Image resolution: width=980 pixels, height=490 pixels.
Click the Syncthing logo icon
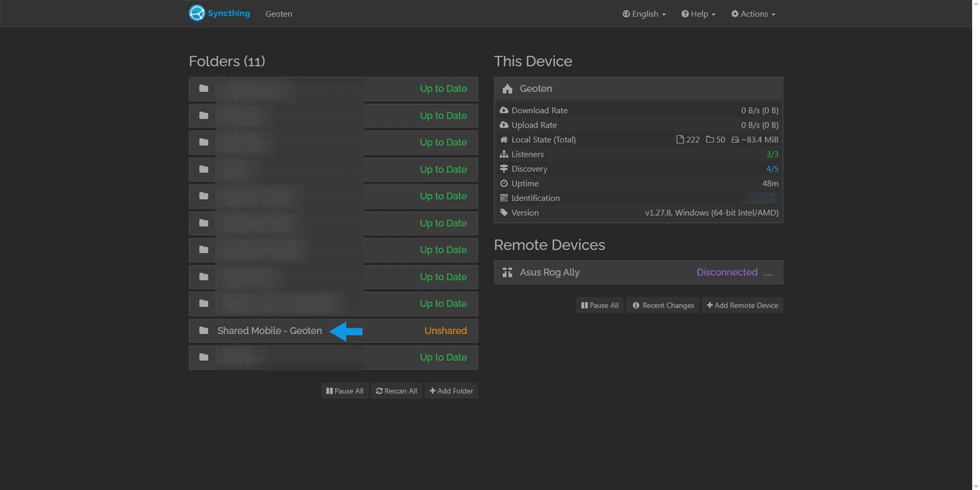coord(197,13)
